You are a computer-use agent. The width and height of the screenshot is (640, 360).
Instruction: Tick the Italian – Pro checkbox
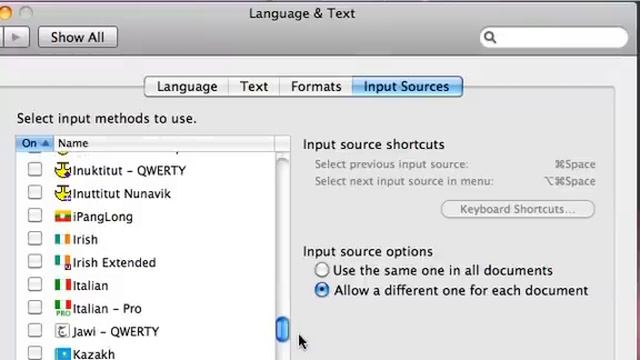[x=35, y=307]
